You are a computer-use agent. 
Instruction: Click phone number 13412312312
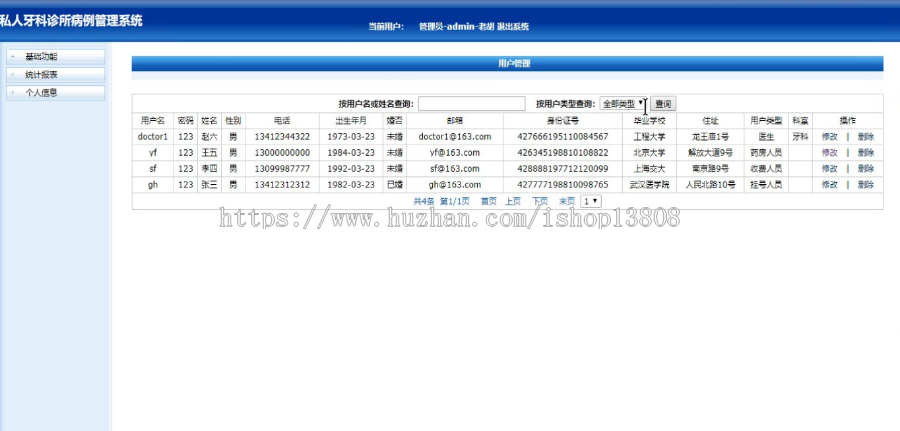282,185
